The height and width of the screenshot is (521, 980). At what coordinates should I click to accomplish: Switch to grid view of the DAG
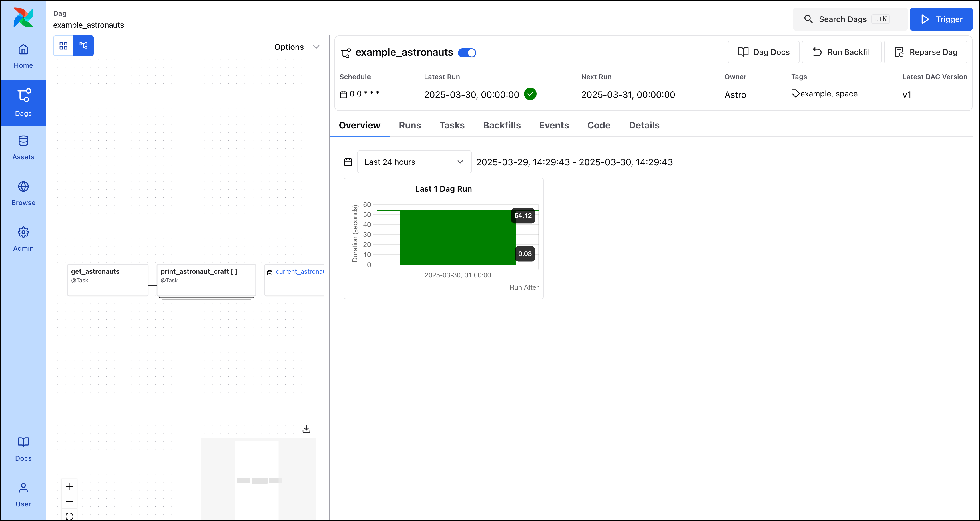[63, 45]
